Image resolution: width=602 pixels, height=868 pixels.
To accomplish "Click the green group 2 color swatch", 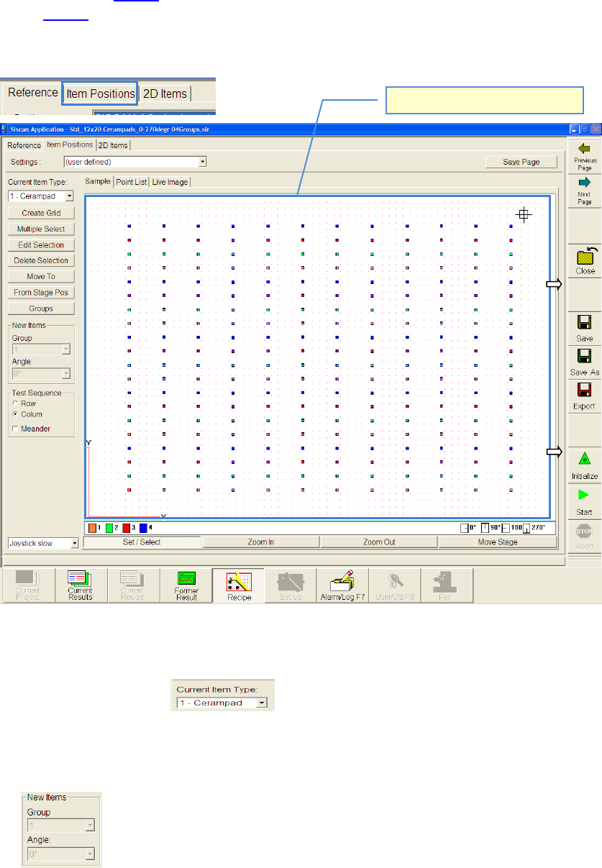I will [x=109, y=527].
